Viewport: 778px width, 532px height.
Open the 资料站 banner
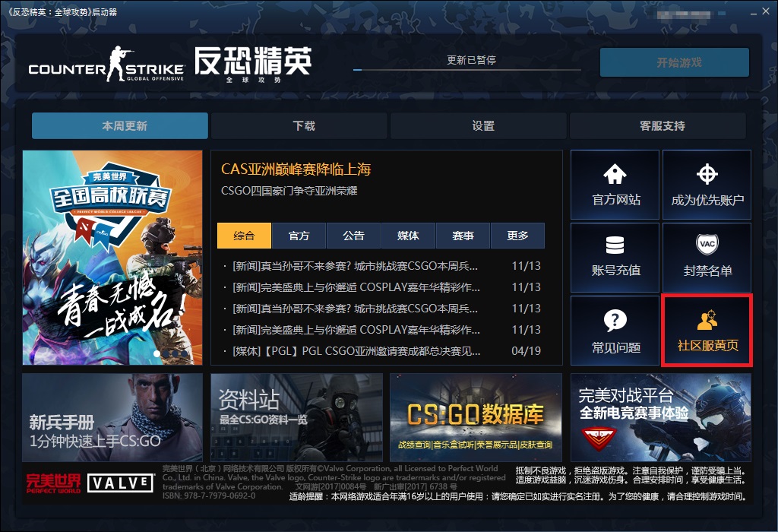(297, 417)
